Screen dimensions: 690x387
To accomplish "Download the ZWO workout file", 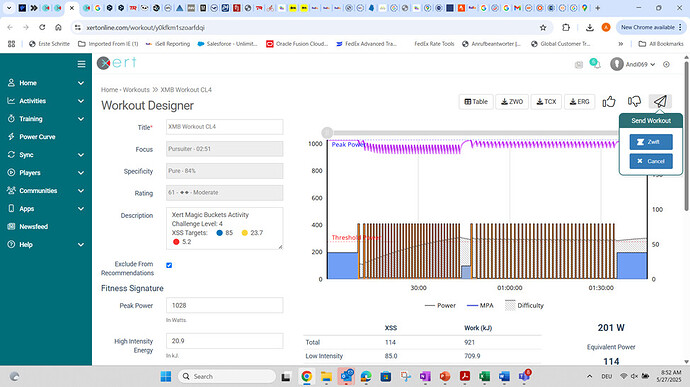I will (x=512, y=102).
